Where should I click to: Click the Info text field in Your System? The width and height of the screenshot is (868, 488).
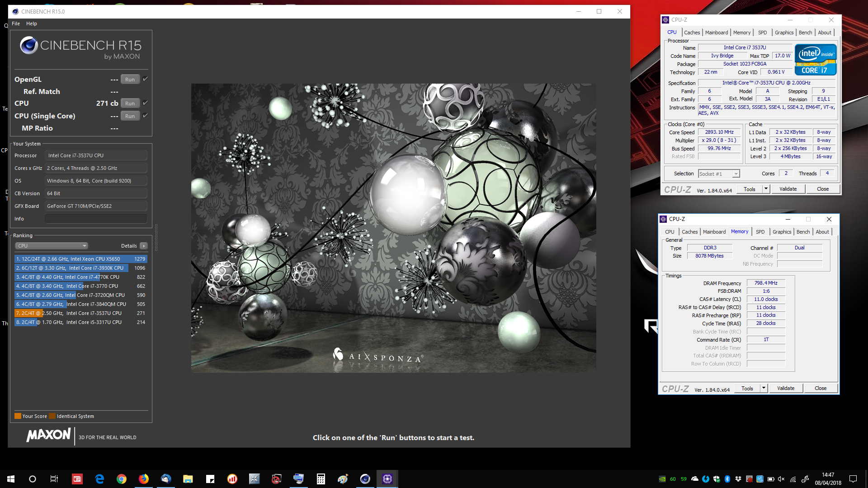pyautogui.click(x=96, y=219)
